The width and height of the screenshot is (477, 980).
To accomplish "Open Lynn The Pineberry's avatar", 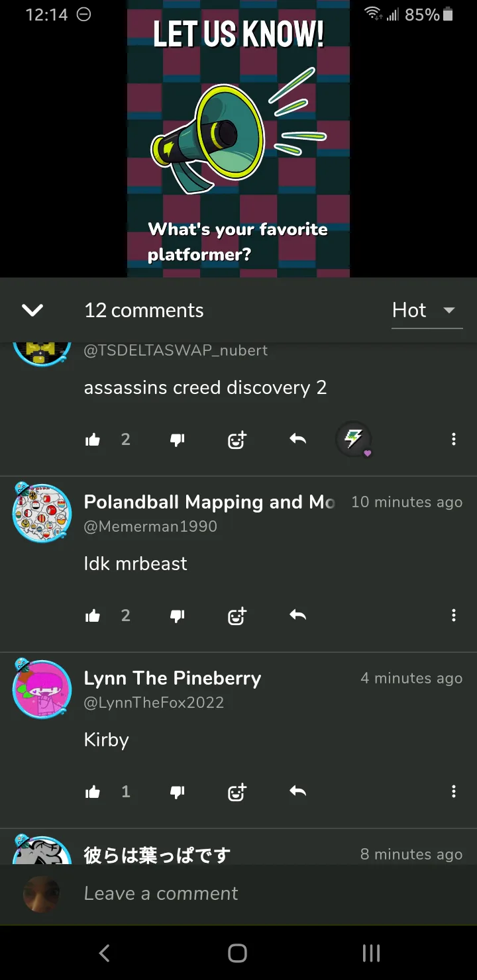I will (x=42, y=689).
